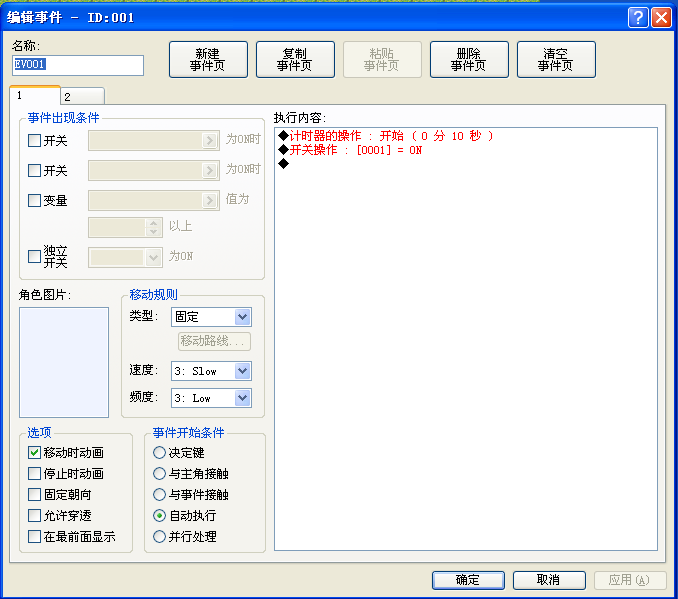The height and width of the screenshot is (599, 678).
Task: Click the 删除事件页 button
Action: [x=469, y=60]
